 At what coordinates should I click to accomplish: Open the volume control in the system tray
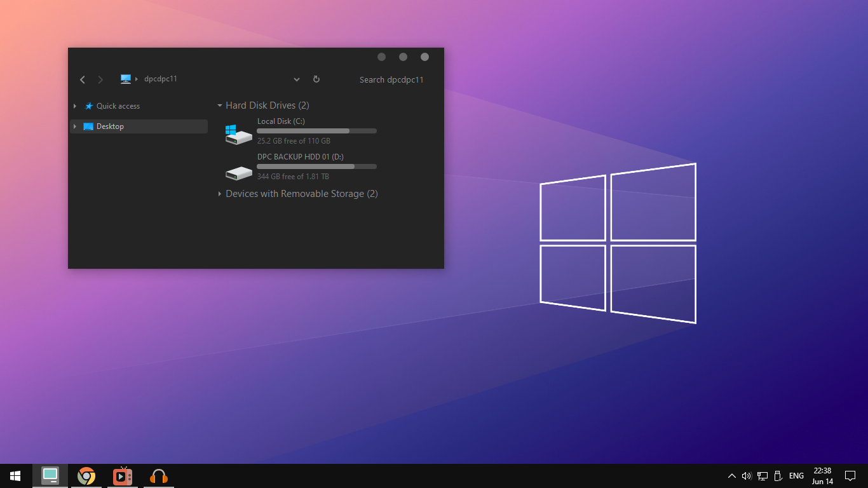[x=746, y=475]
